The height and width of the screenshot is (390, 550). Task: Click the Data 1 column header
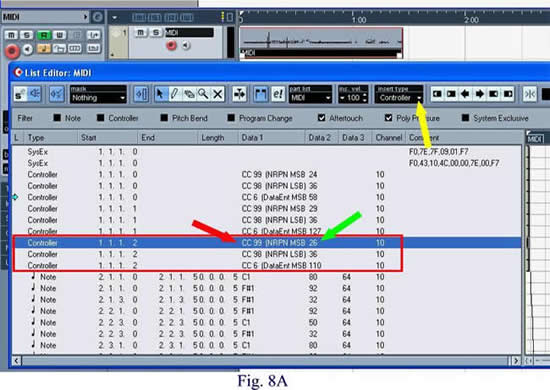271,137
